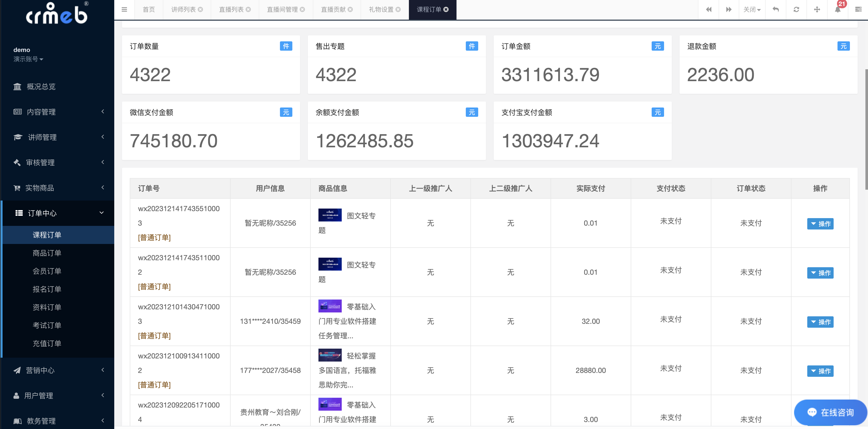
Task: Select 商品订单 in the sidebar submenu
Action: coord(58,253)
